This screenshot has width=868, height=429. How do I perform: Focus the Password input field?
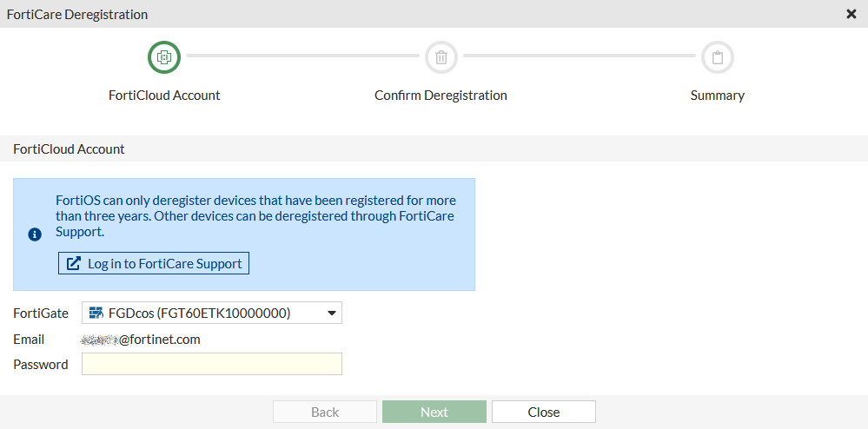211,364
